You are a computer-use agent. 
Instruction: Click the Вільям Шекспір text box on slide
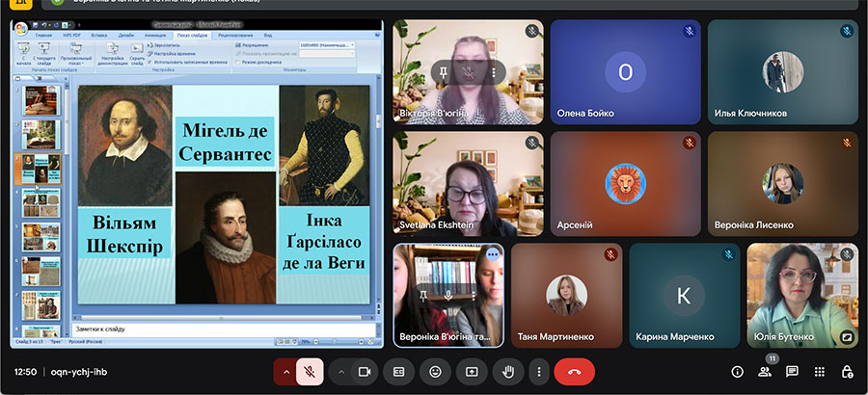pyautogui.click(x=124, y=233)
